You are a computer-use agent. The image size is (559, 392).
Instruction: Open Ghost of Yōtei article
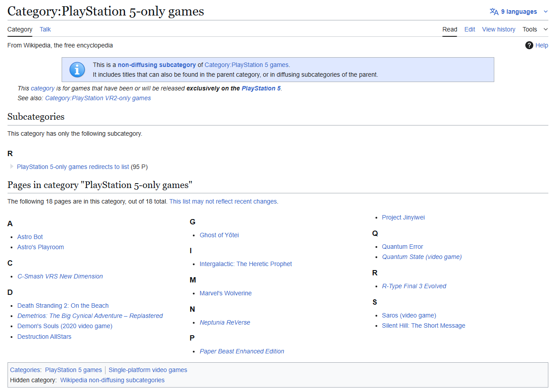tap(219, 235)
